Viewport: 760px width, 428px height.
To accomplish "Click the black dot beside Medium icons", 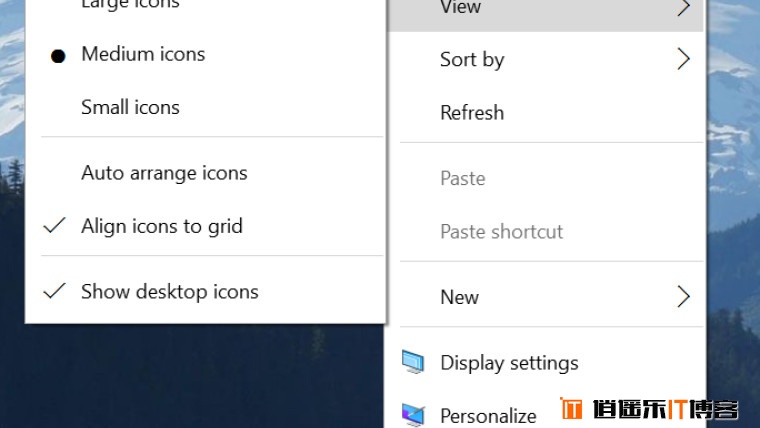I will [58, 56].
